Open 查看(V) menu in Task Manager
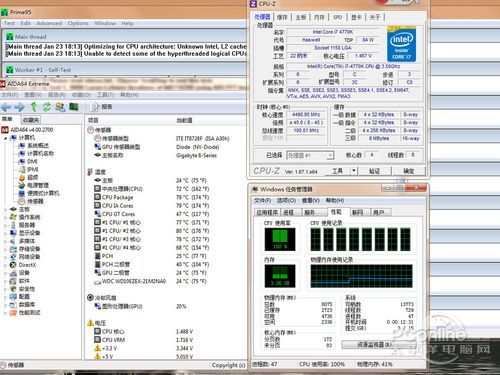 tap(311, 200)
